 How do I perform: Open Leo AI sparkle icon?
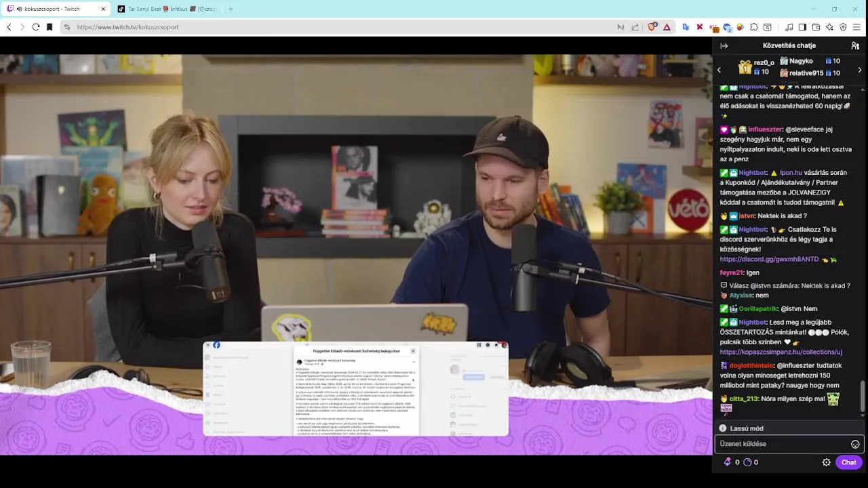click(829, 27)
